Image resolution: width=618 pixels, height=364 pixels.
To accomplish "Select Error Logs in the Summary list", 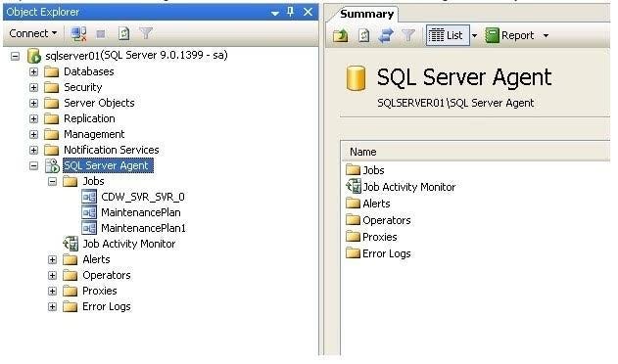I will pos(387,253).
